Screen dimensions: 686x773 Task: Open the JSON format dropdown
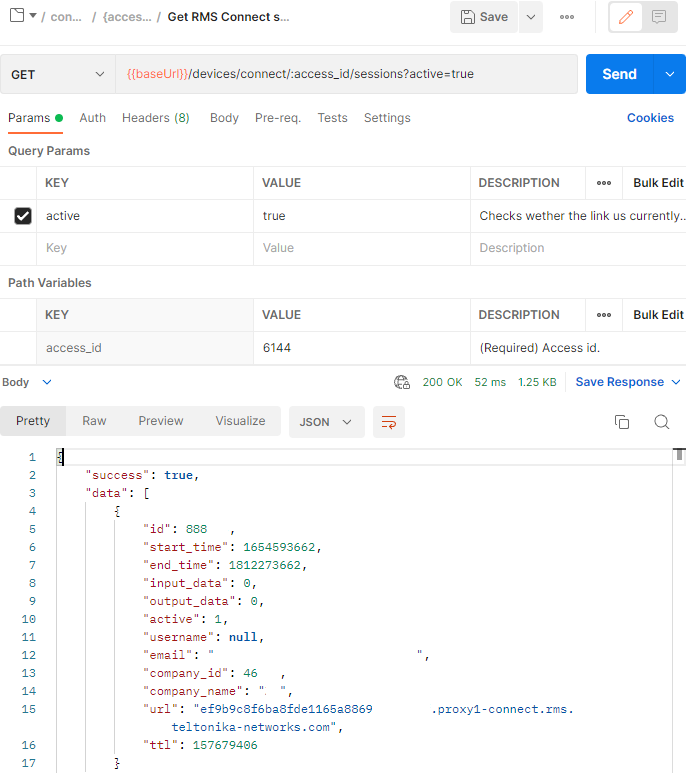(x=326, y=422)
